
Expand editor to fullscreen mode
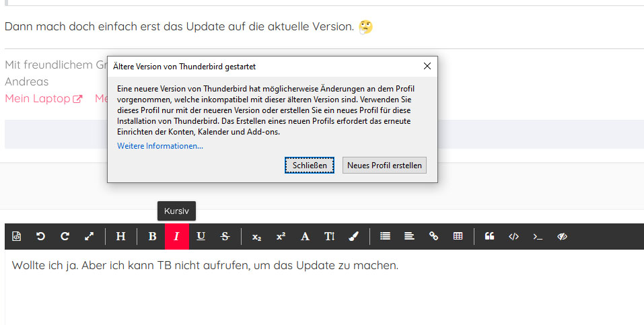coord(89,236)
